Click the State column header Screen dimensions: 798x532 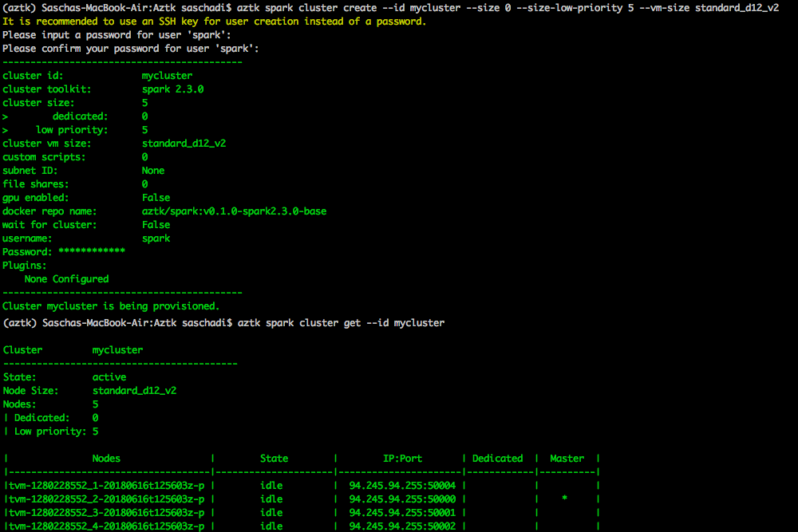click(274, 458)
